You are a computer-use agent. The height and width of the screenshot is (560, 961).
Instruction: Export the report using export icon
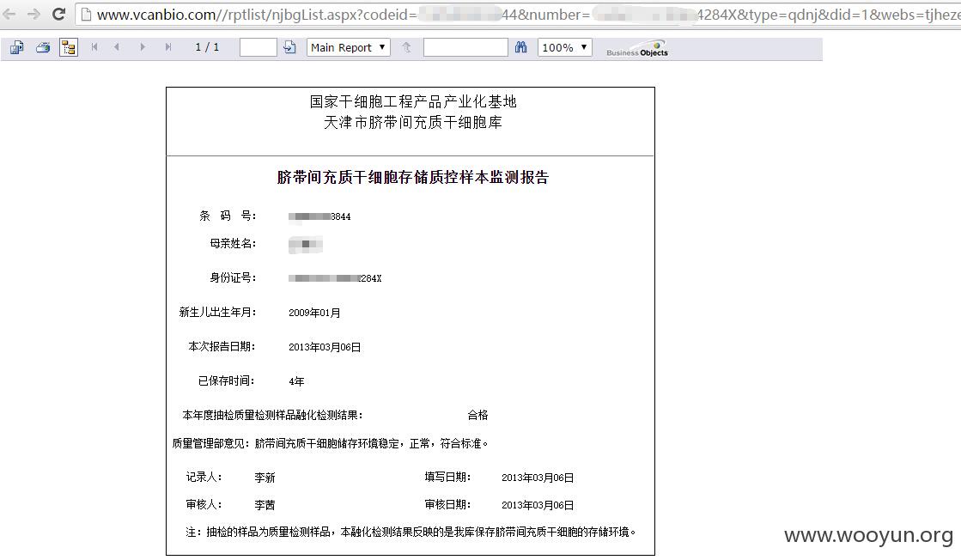(16, 47)
